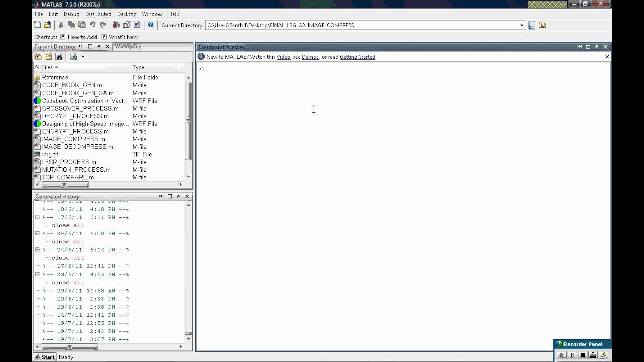The height and width of the screenshot is (362, 644).
Task: Collapse the 24/6/11 6:08 PM history group
Action: tap(37, 233)
